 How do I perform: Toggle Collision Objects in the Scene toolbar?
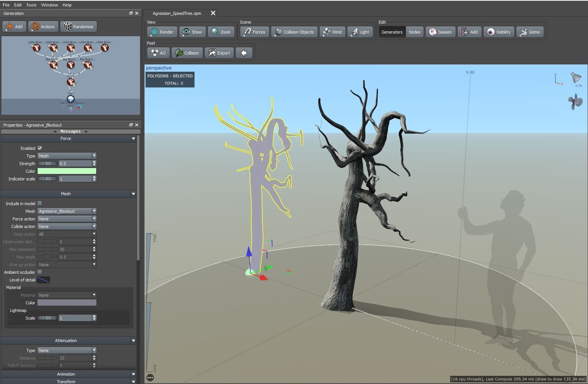click(x=294, y=32)
